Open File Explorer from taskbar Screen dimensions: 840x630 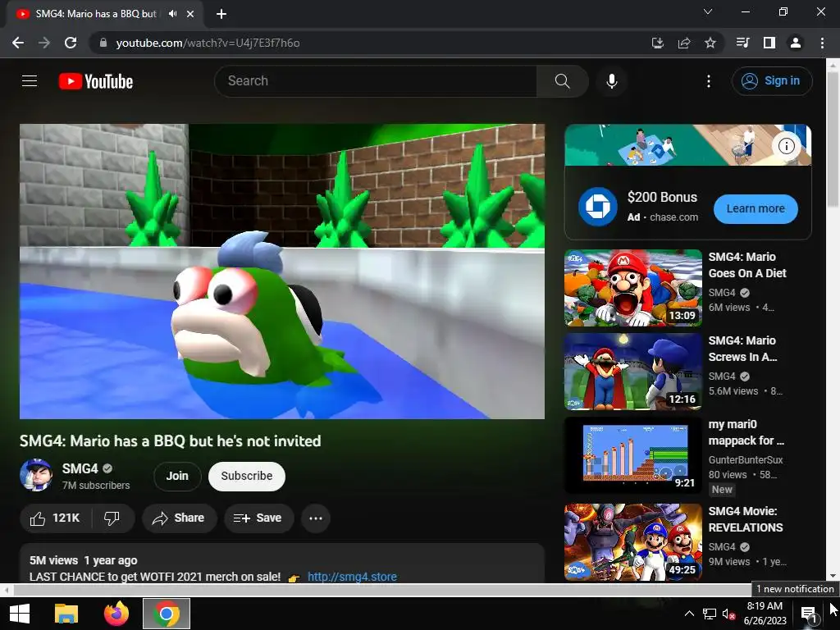point(66,614)
